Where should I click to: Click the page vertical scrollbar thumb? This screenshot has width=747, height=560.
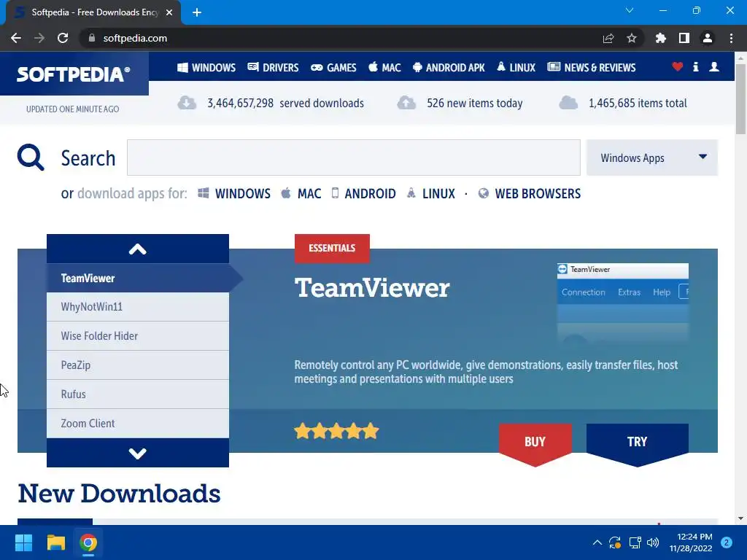[741, 98]
